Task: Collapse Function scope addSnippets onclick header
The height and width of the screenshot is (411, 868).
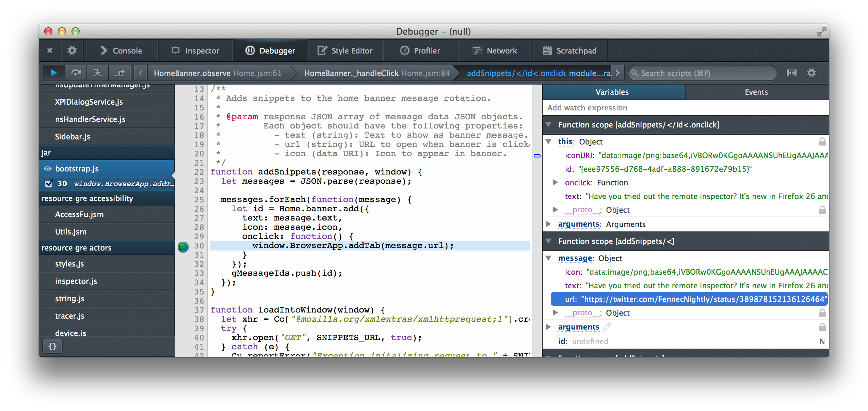Action: click(548, 124)
